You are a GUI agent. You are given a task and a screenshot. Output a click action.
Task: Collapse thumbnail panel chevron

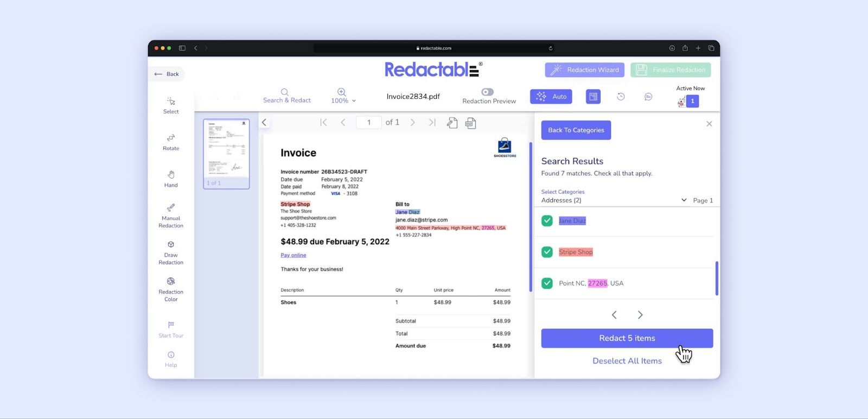pyautogui.click(x=264, y=123)
